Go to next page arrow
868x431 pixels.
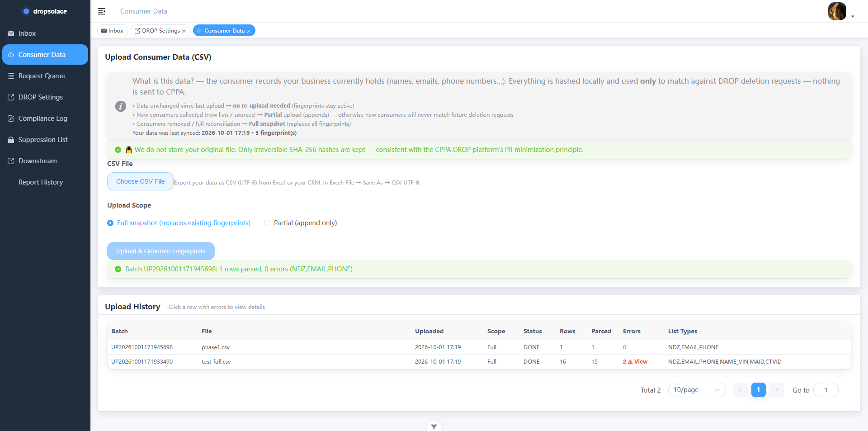click(x=777, y=390)
